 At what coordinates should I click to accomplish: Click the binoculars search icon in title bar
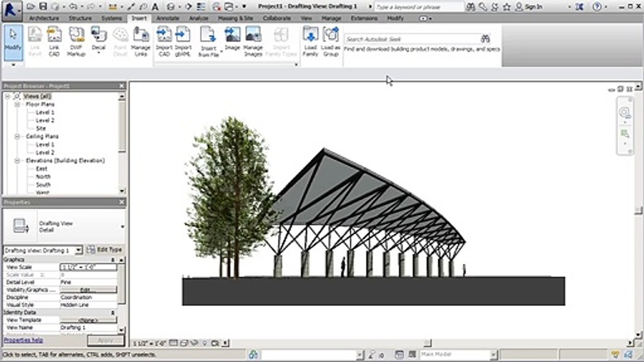point(470,7)
